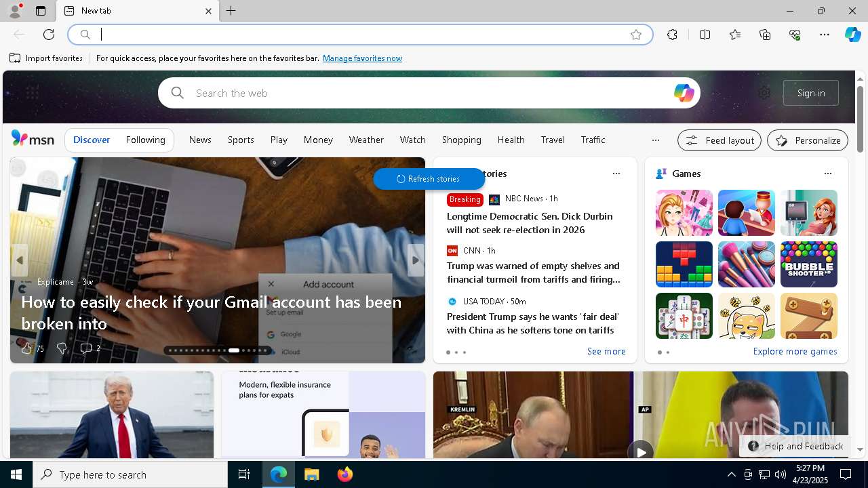Open the Favorites list icon
The height and width of the screenshot is (488, 868).
tap(735, 35)
